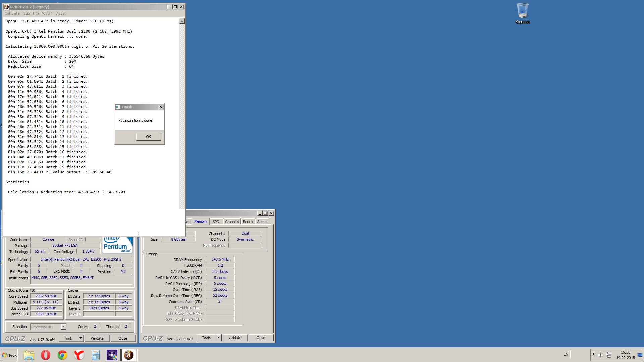Switch to SPD tab in CPU-Z
The image size is (644, 362).
216,222
